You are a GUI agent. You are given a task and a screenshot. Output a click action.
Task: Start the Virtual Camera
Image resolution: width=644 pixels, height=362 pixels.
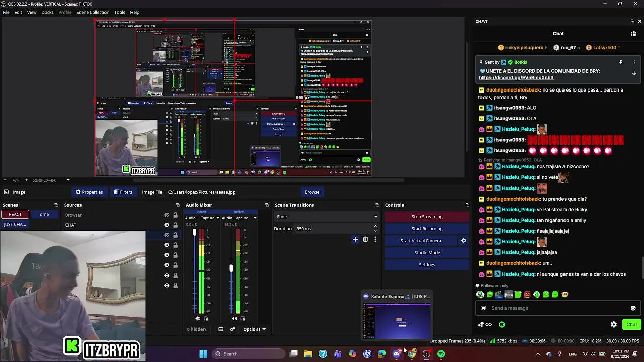(421, 241)
